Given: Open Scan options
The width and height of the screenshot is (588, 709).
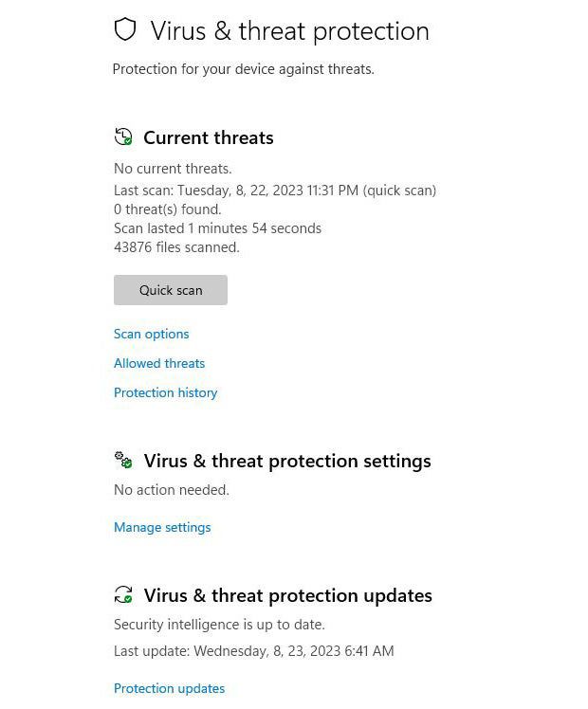Looking at the screenshot, I should coord(152,334).
